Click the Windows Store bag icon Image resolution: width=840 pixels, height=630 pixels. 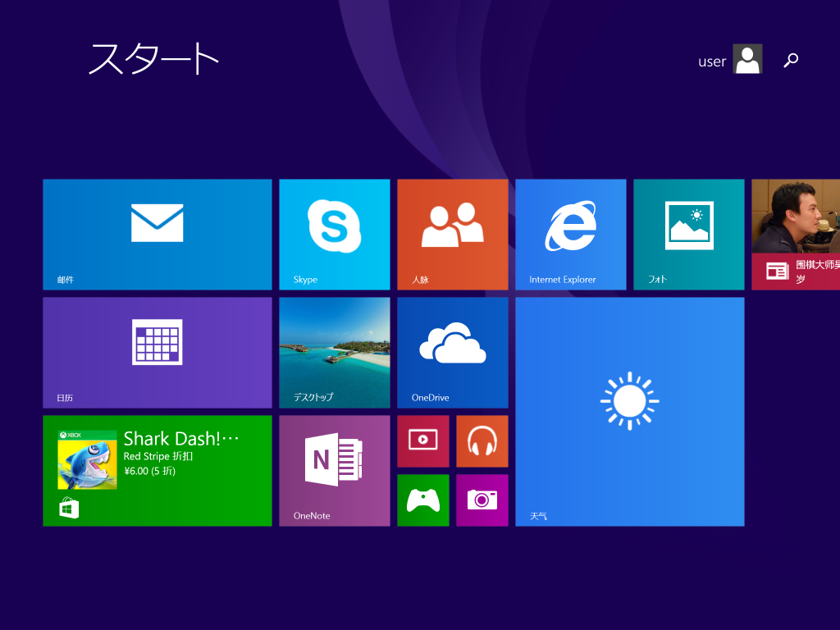(69, 508)
